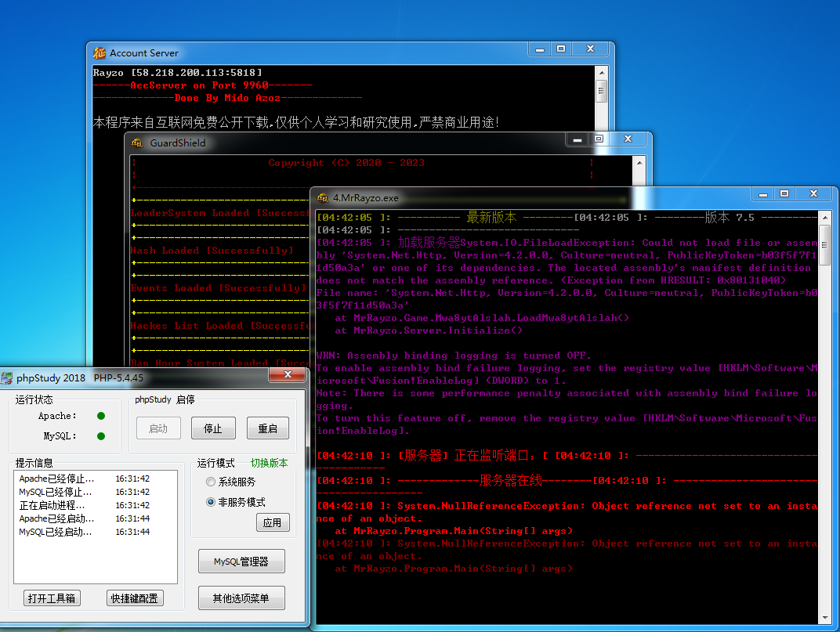Image resolution: width=840 pixels, height=632 pixels.
Task: Click the MrRayzo console scrollbar thumb
Action: [x=825, y=245]
